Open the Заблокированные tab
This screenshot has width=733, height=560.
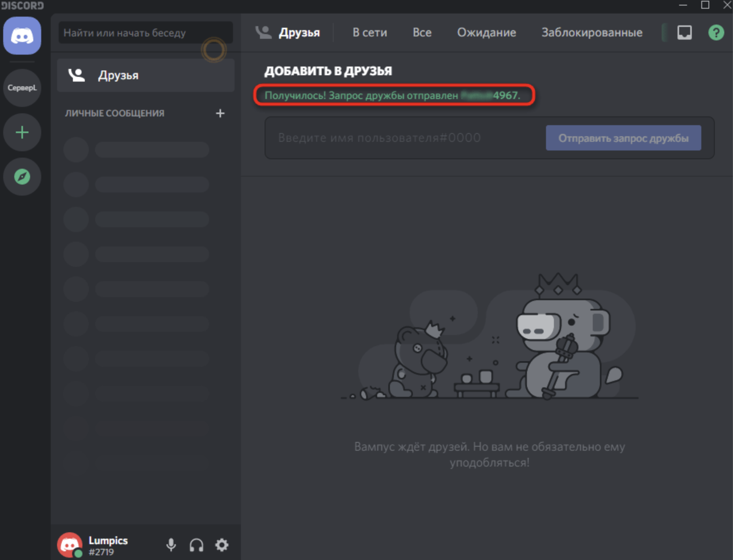click(x=592, y=32)
